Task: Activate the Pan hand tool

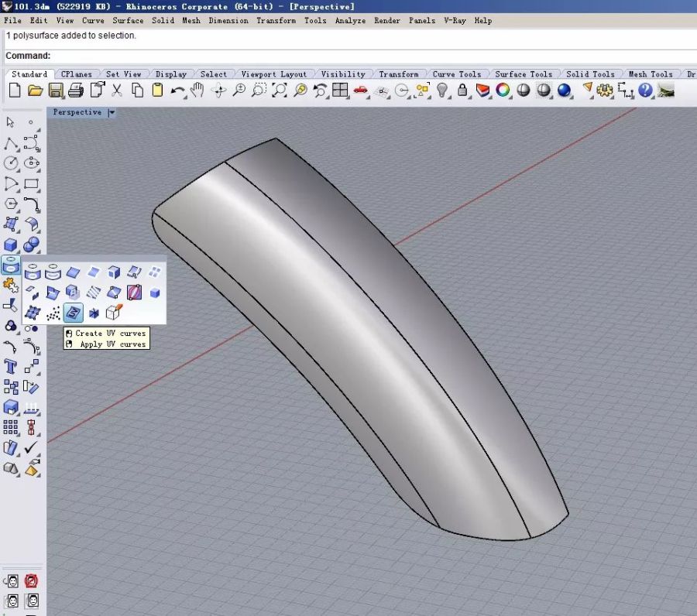Action: [x=197, y=91]
